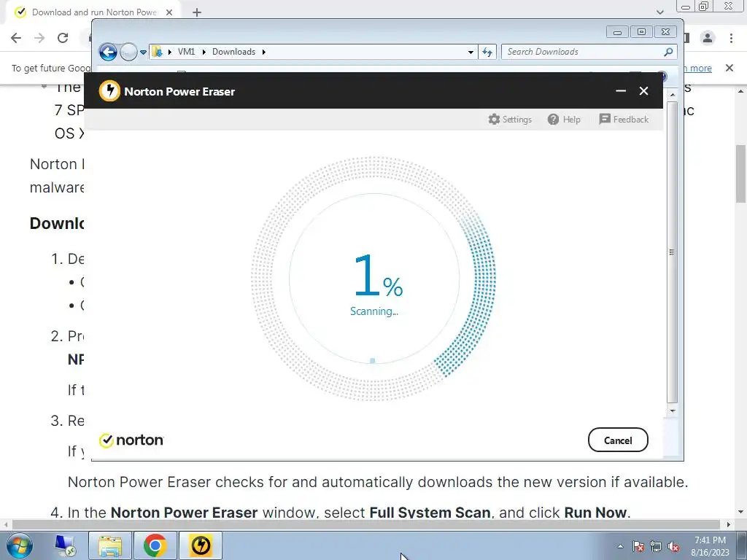Click the computer taskbar icon
The image size is (747, 560).
coord(65,545)
